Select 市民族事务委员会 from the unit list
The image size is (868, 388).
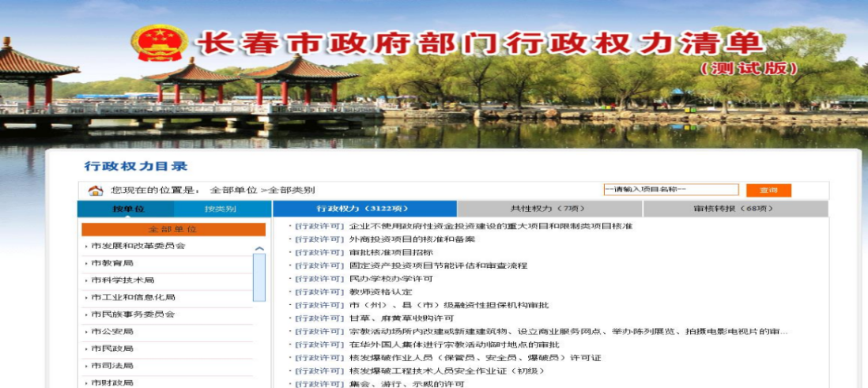[132, 314]
